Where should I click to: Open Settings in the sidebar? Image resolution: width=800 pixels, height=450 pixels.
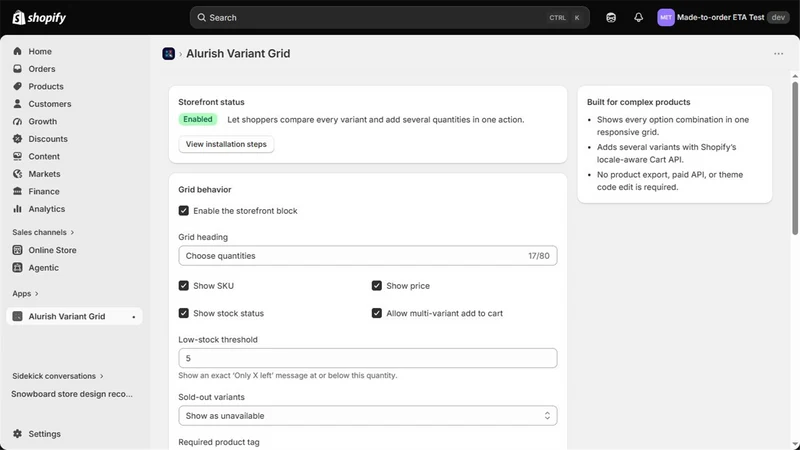tap(74, 434)
